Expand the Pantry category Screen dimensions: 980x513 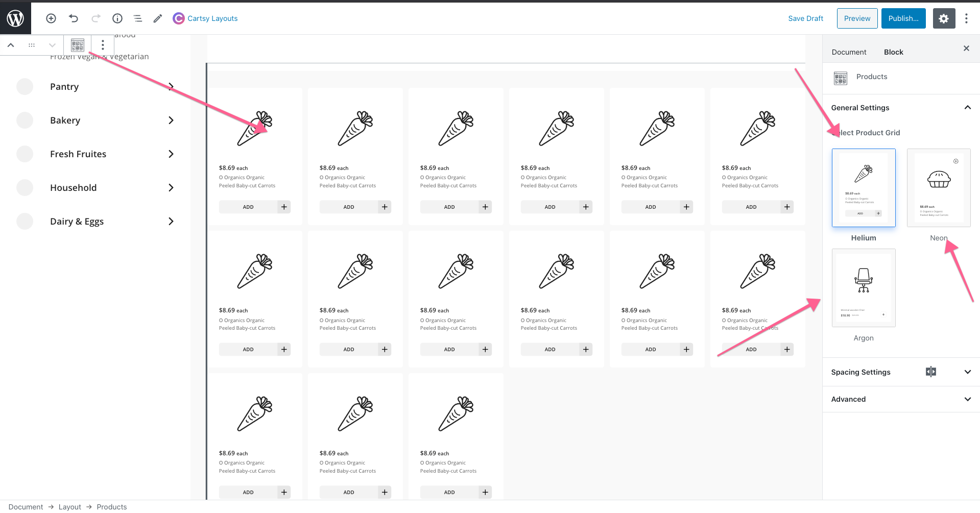[x=171, y=86]
